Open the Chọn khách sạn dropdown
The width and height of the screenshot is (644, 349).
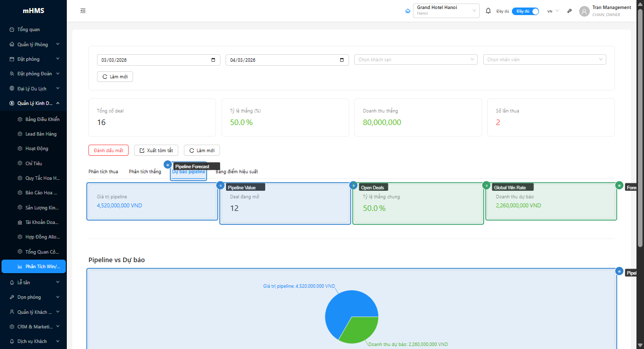(x=415, y=59)
